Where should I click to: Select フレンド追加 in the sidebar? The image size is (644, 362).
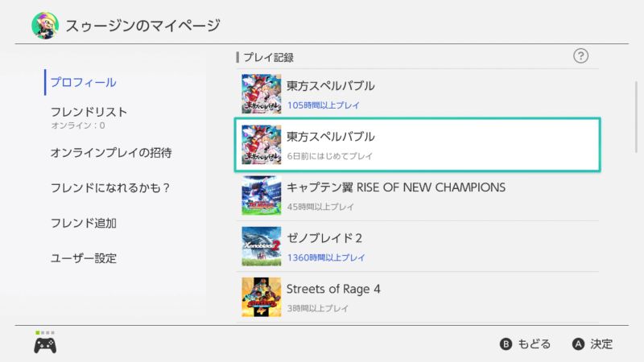tap(84, 223)
